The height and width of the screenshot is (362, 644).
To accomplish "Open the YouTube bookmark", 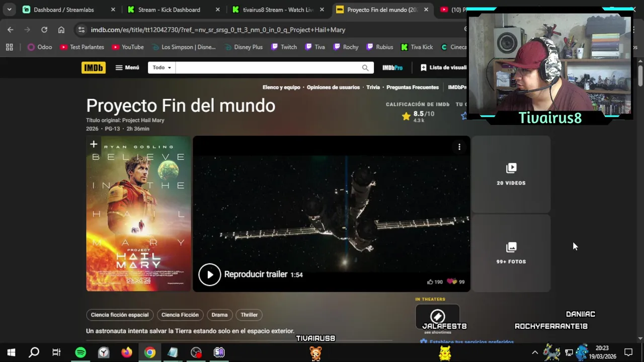I will point(128,47).
